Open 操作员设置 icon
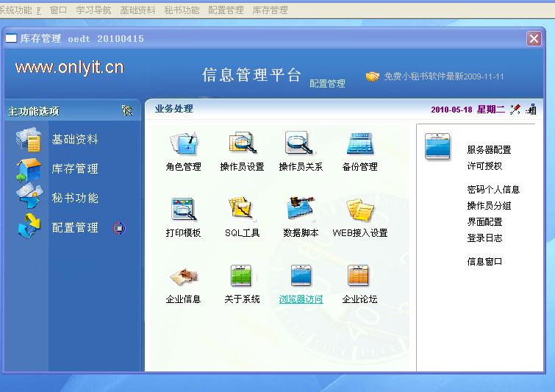The height and width of the screenshot is (392, 555). (x=242, y=145)
